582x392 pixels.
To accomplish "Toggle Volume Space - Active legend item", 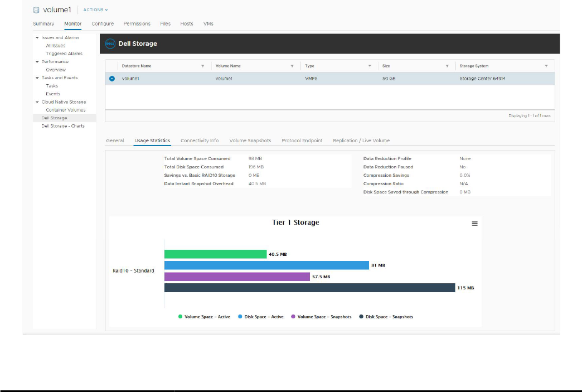I will coord(204,317).
